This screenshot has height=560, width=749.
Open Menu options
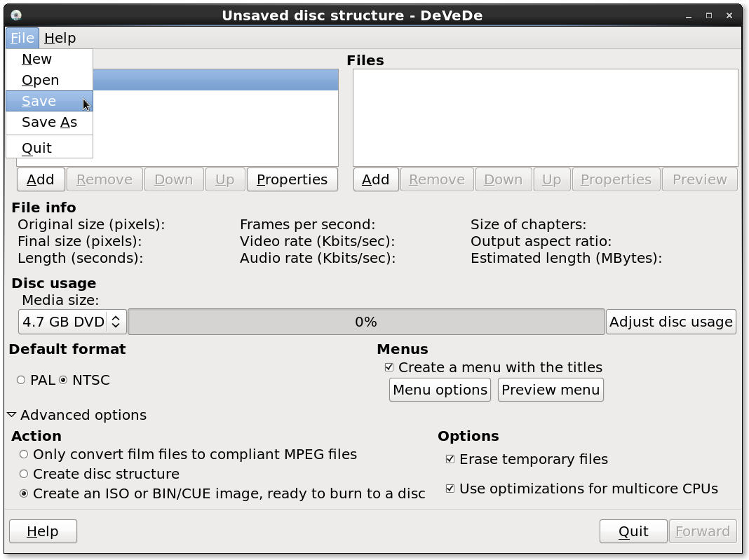coord(440,390)
